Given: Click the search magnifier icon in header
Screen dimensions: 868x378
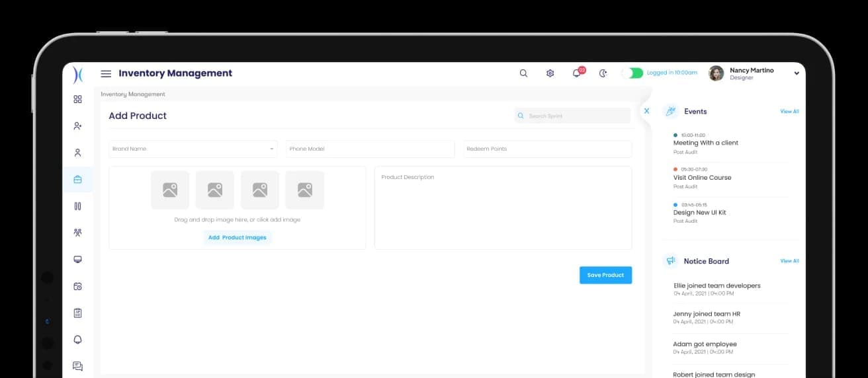Looking at the screenshot, I should click(x=523, y=73).
